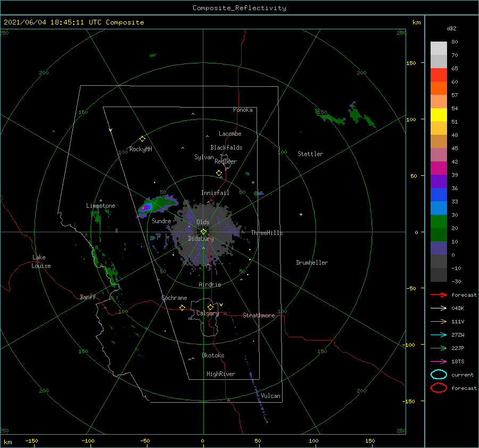Click the Sundre label
The image size is (479, 448).
pyautogui.click(x=161, y=221)
